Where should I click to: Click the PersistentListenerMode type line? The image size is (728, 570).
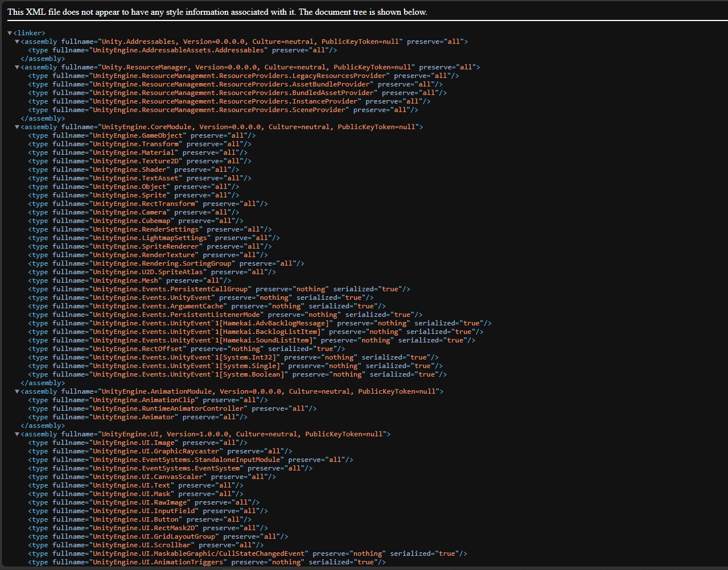click(225, 315)
